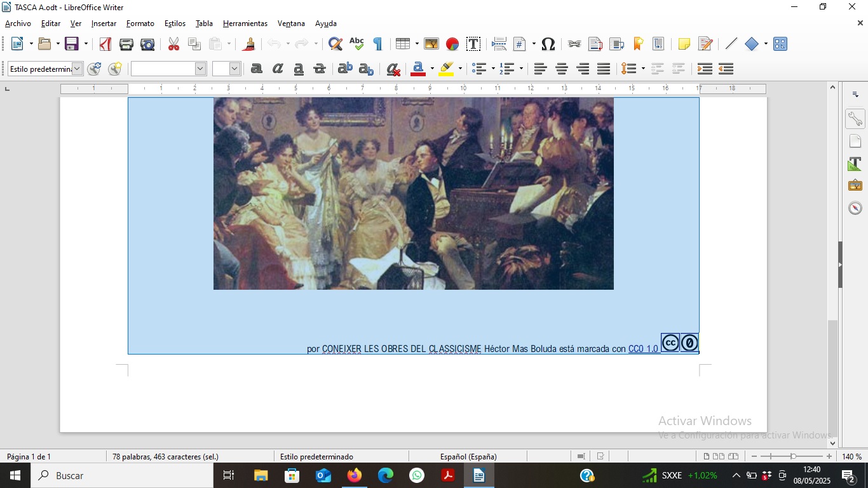Viewport: 868px width, 488px height.
Task: Insert a bookmark
Action: (x=638, y=44)
